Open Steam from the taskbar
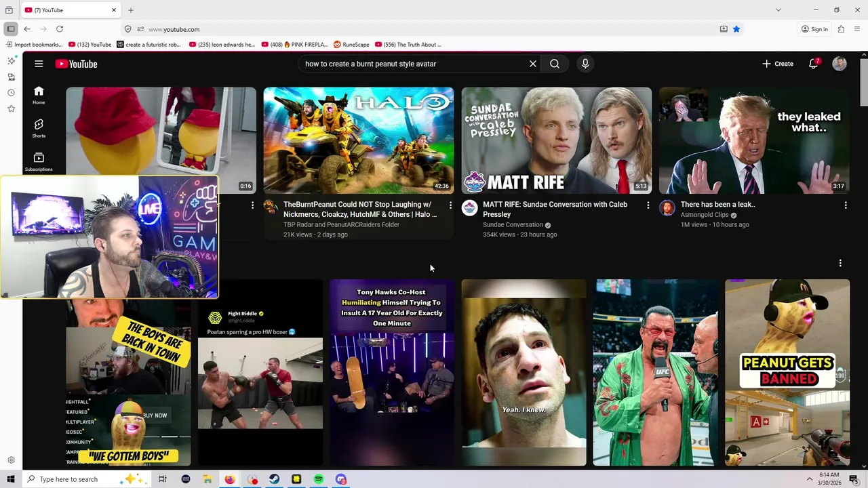Viewport: 868px width, 488px height. [x=274, y=479]
